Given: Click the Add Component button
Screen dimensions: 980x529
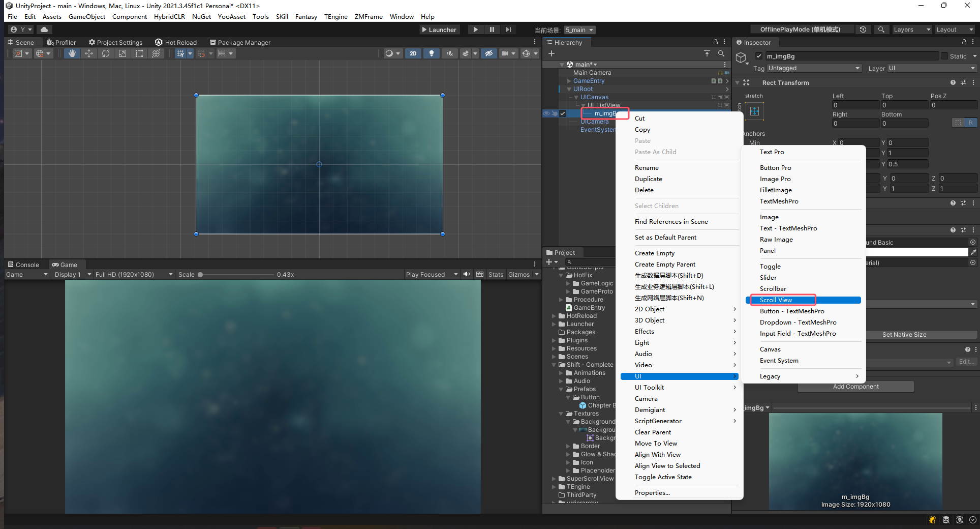Looking at the screenshot, I should pos(855,386).
